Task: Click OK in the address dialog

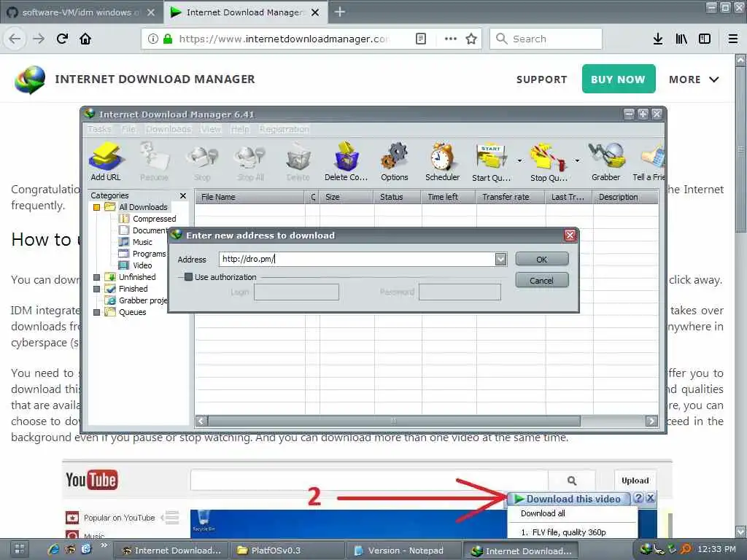Action: (x=542, y=259)
